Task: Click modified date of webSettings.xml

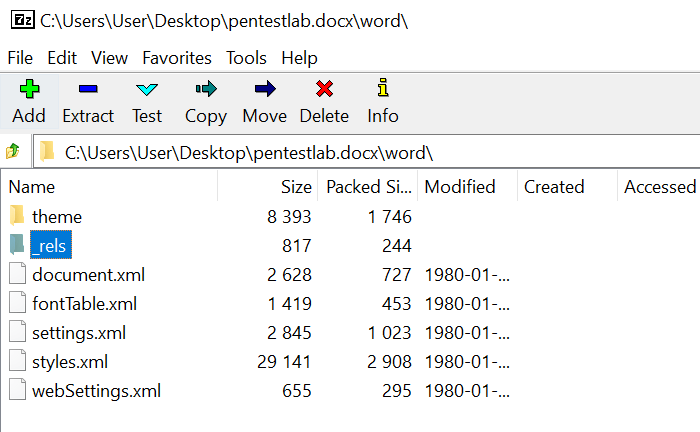Action: tap(467, 391)
